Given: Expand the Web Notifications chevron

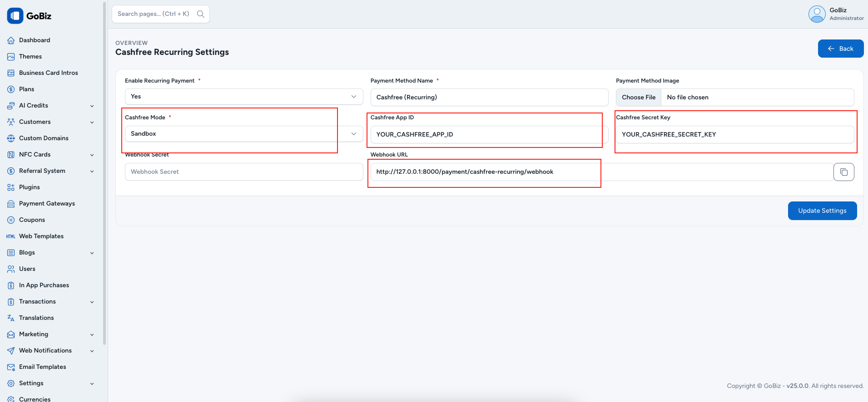Looking at the screenshot, I should click(x=92, y=351).
